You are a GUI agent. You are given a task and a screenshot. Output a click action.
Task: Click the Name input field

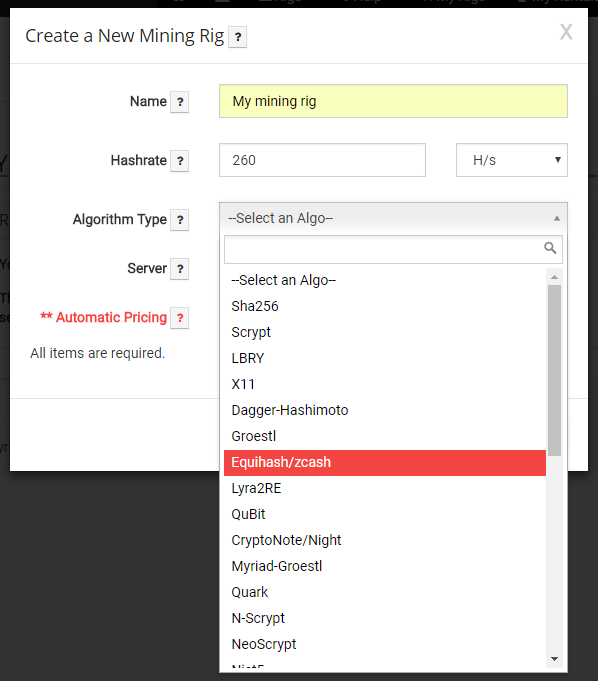pyautogui.click(x=393, y=101)
